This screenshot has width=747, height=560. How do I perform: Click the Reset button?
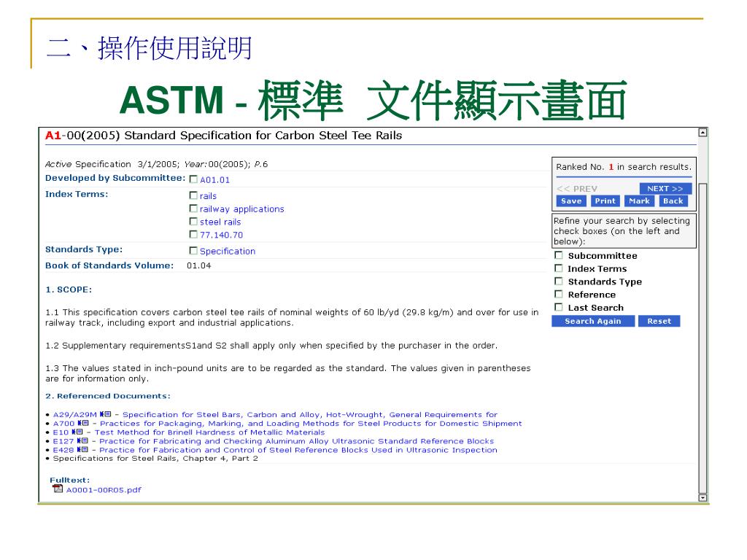tap(659, 322)
